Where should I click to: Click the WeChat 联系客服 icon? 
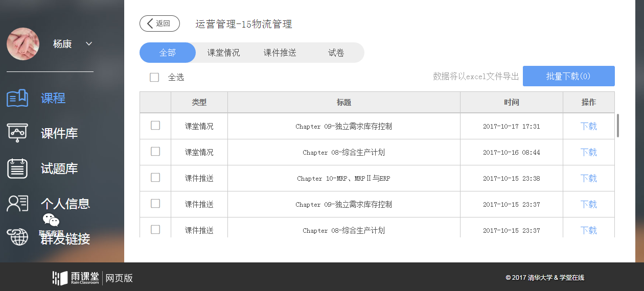[51, 221]
